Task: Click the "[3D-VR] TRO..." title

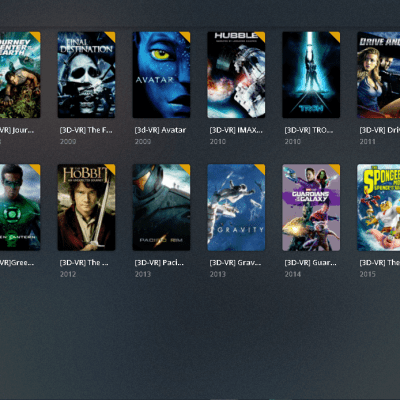Action: (x=309, y=130)
